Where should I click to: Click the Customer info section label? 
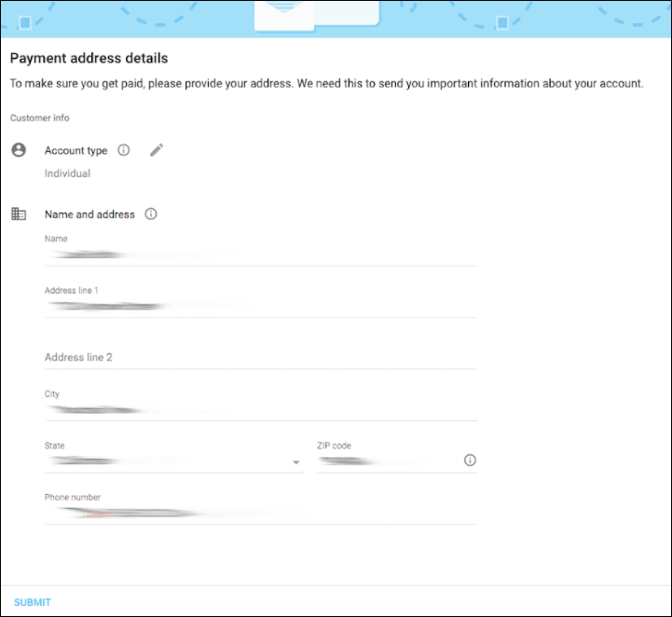(x=39, y=118)
